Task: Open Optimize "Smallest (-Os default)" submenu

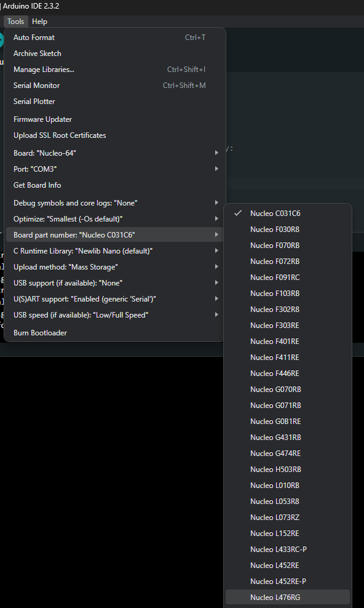Action: point(114,218)
